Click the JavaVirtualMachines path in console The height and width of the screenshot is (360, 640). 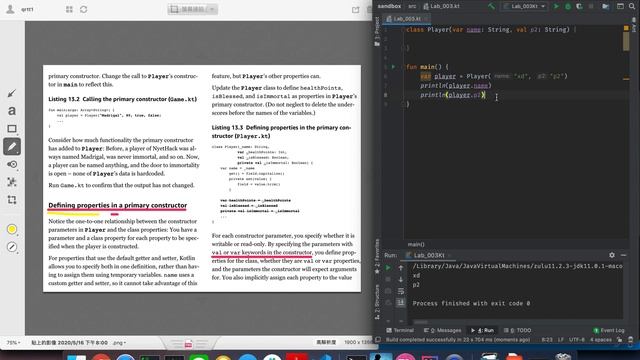tap(517, 266)
